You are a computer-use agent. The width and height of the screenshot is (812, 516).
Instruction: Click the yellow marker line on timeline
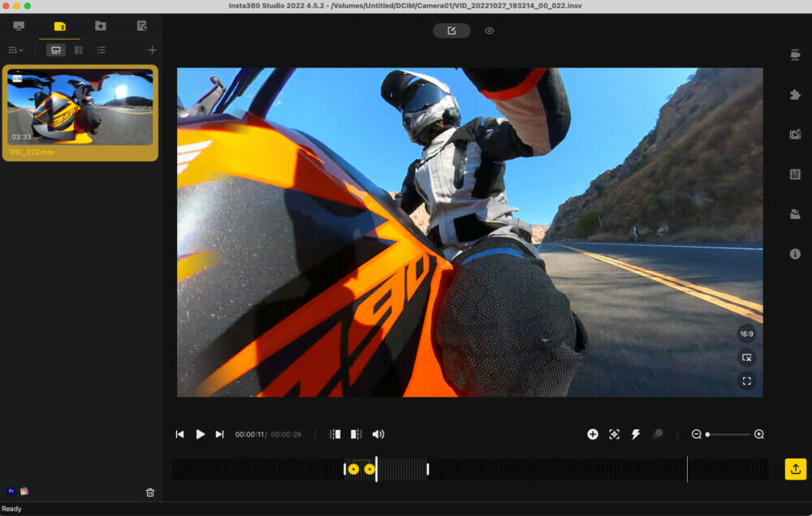coord(687,469)
